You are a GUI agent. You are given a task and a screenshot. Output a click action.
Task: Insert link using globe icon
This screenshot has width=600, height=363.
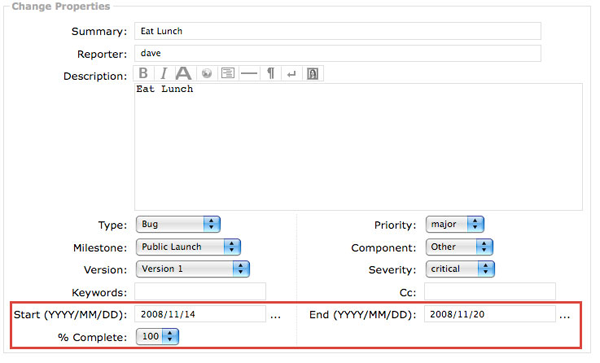pyautogui.click(x=207, y=73)
